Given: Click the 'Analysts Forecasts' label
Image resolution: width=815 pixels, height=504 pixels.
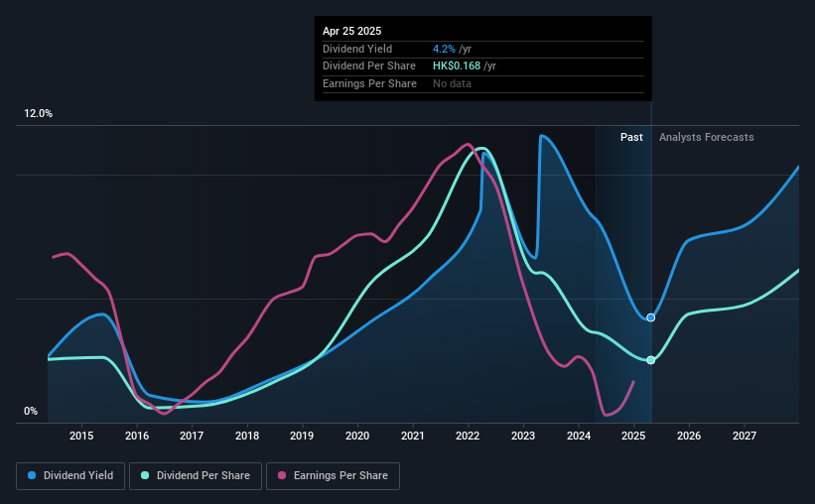Looking at the screenshot, I should click(707, 137).
